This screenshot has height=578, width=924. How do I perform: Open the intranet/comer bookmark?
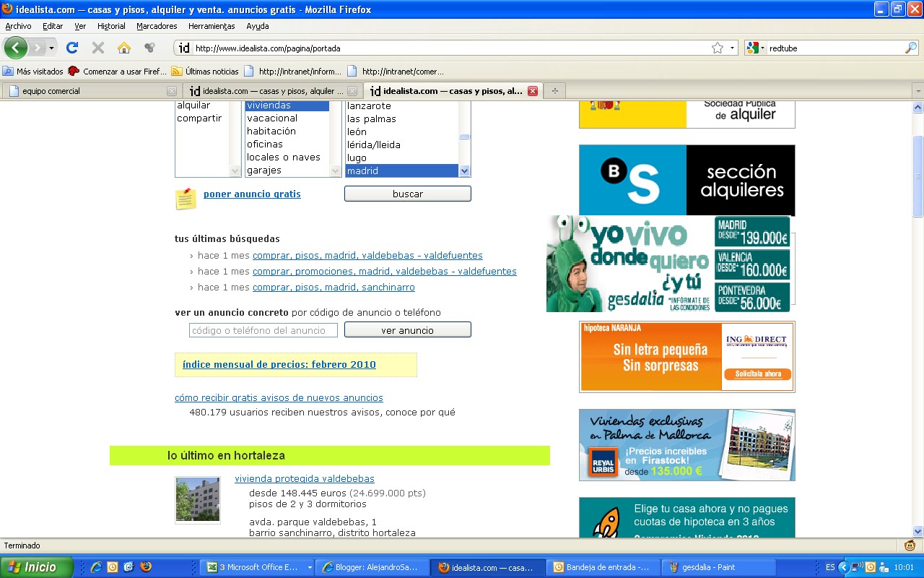(396, 72)
